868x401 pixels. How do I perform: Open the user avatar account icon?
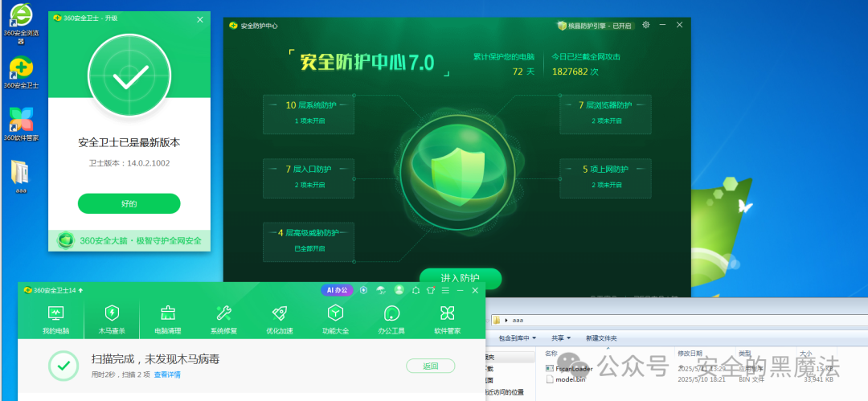click(x=399, y=290)
